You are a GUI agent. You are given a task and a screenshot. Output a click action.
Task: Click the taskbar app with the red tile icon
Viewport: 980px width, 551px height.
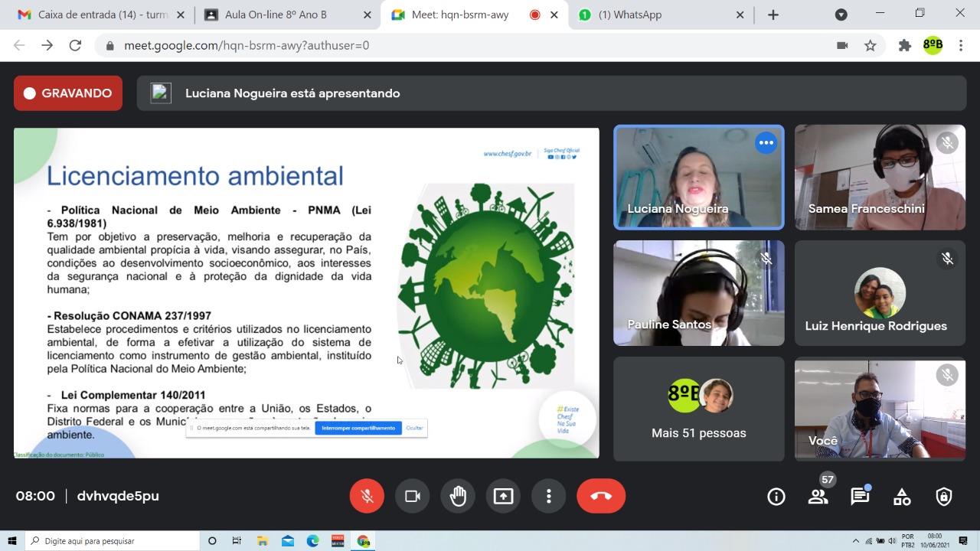[338, 541]
